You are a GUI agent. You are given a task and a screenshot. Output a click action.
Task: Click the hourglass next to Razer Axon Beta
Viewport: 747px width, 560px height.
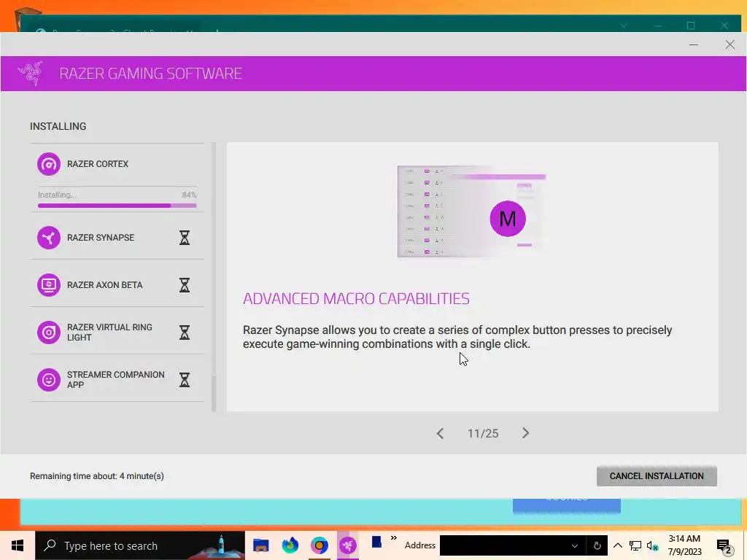click(185, 285)
